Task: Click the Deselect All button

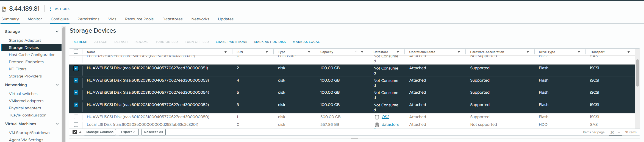Action: (x=154, y=132)
